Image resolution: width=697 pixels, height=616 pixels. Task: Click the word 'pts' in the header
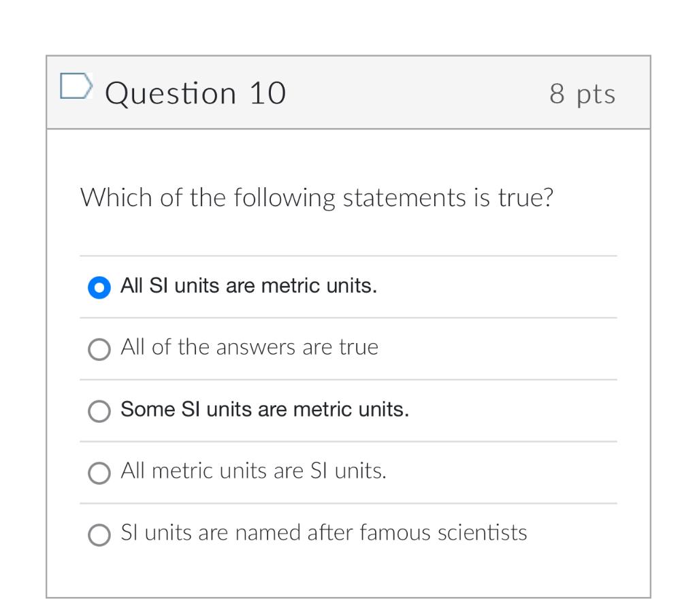click(x=596, y=95)
